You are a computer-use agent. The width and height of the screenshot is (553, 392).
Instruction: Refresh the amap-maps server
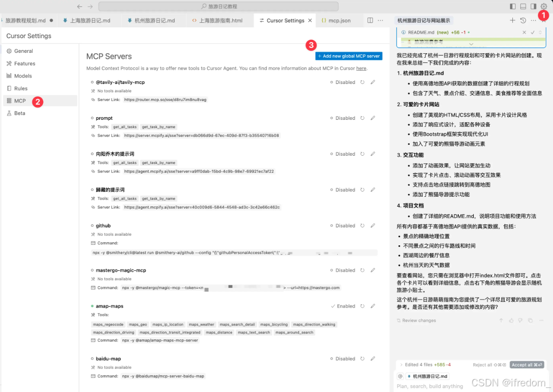point(362,306)
